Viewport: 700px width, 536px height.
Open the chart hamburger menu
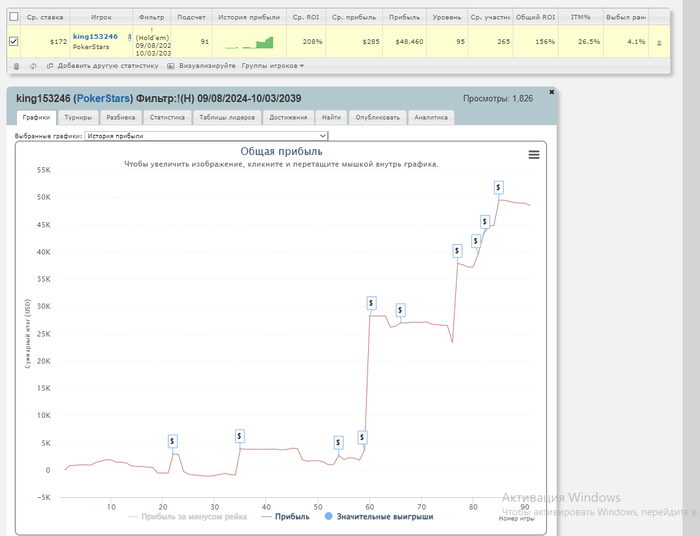533,154
